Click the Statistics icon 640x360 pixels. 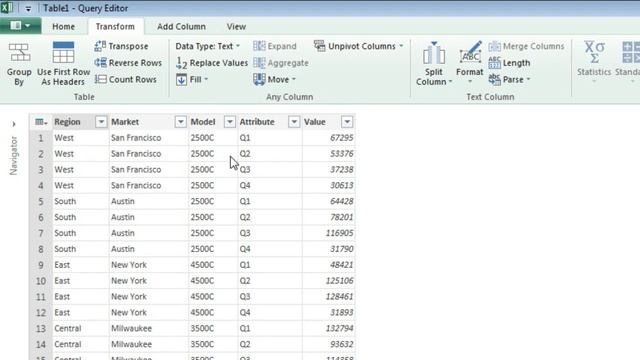594,52
